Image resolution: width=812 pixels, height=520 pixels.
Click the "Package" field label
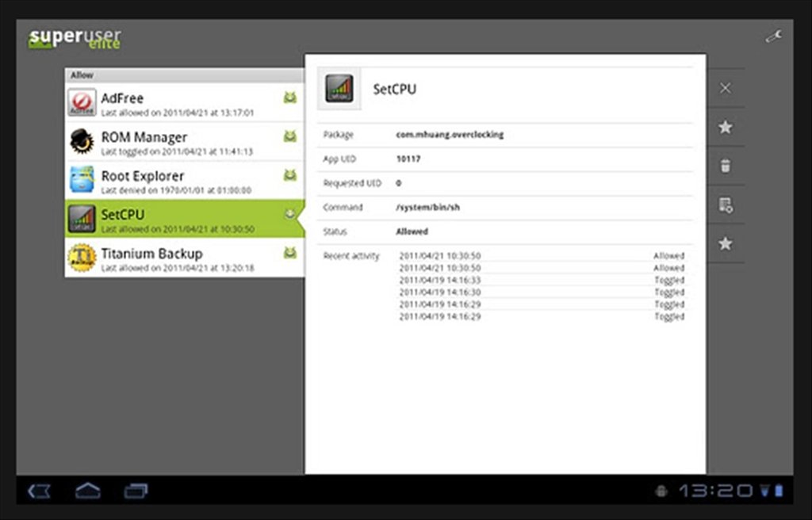coord(338,135)
